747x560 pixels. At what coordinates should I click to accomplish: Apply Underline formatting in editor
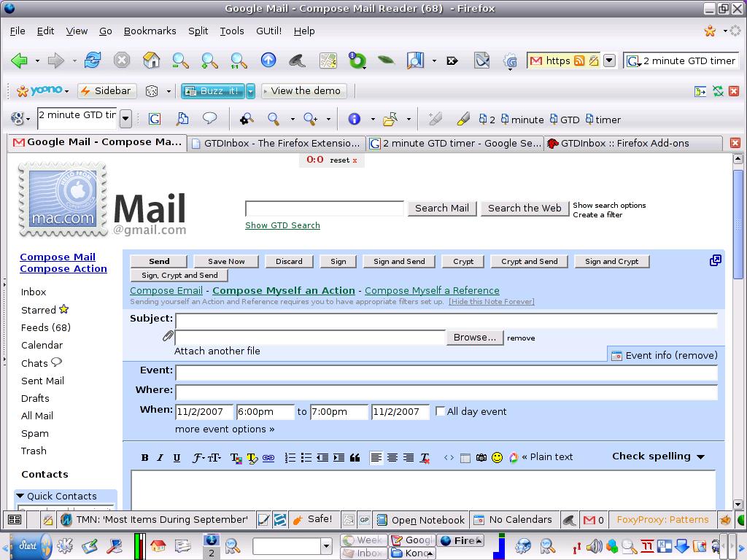177,458
